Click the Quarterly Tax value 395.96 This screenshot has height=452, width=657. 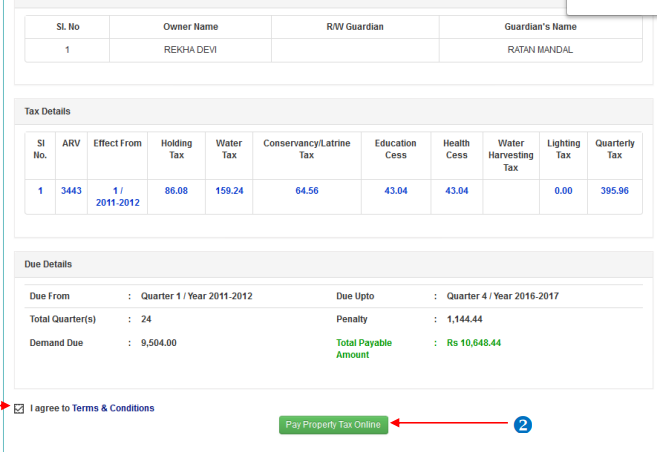(x=614, y=190)
